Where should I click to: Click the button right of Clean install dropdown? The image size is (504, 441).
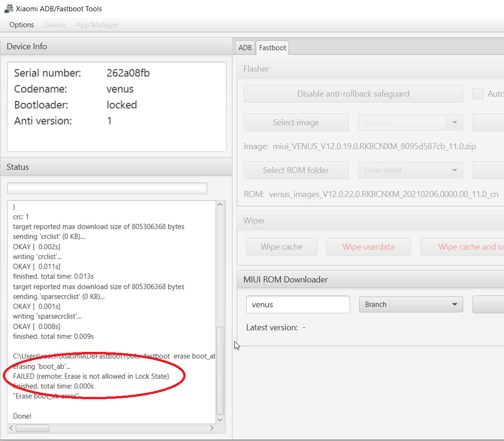click(x=488, y=170)
